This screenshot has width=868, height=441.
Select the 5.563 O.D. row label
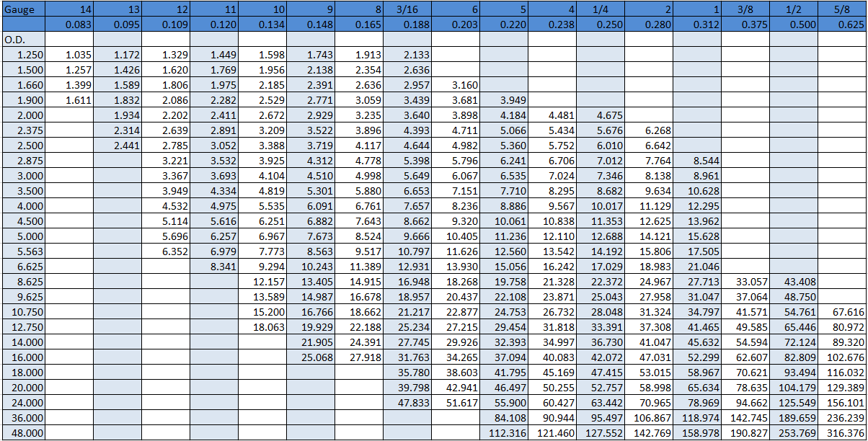tap(23, 251)
